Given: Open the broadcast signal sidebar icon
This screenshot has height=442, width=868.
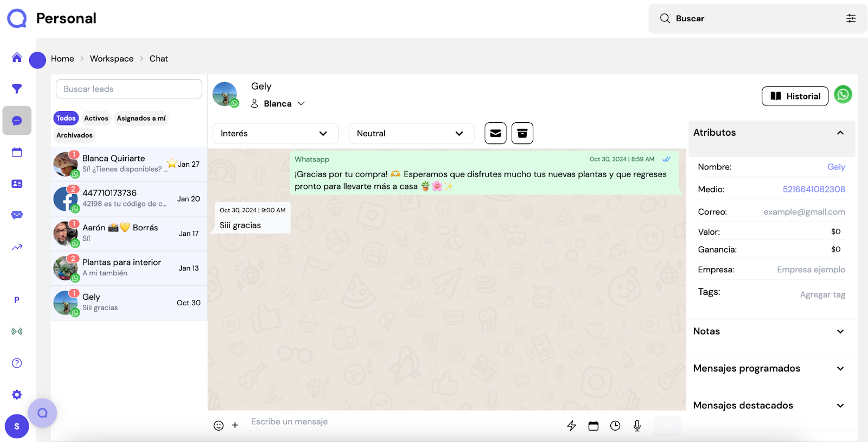Looking at the screenshot, I should pos(17,331).
